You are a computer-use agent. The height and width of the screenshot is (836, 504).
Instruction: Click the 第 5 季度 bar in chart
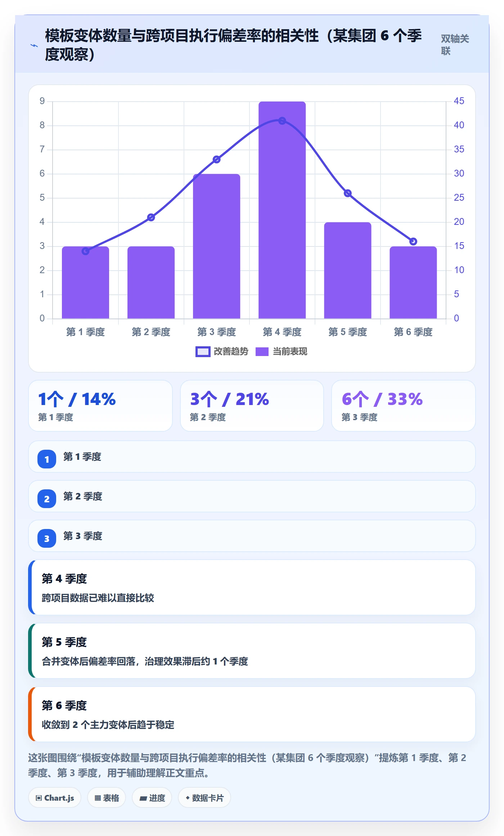pos(348,270)
